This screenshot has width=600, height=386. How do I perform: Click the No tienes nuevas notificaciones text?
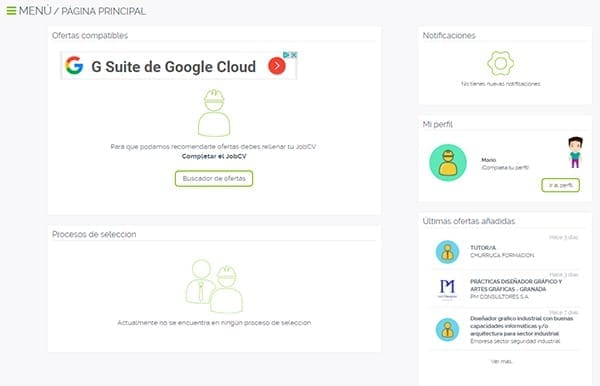pos(501,84)
